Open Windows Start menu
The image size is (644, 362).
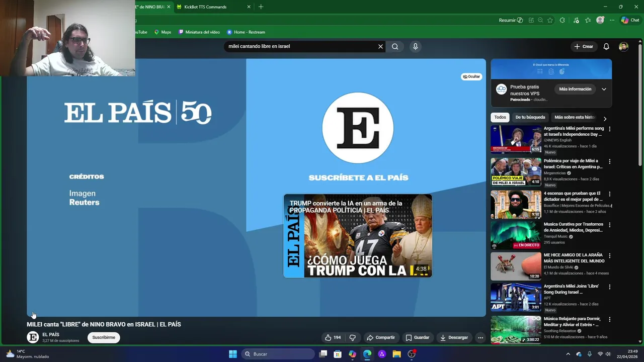click(x=233, y=354)
